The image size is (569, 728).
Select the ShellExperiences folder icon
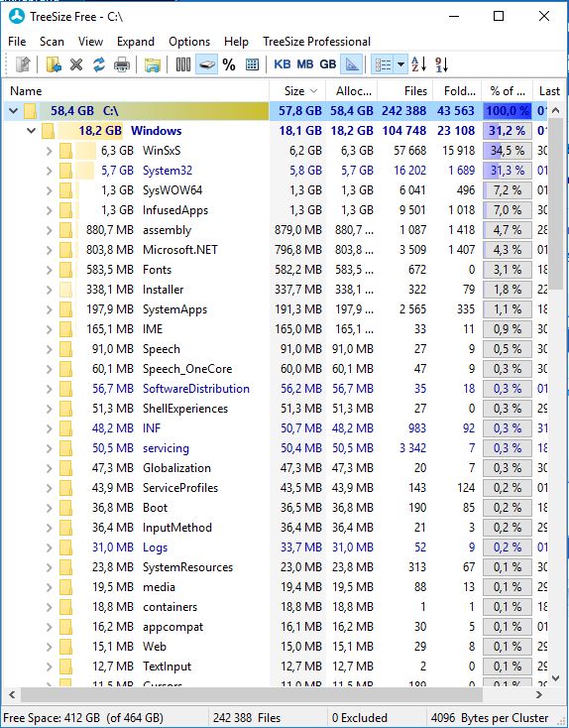65,409
